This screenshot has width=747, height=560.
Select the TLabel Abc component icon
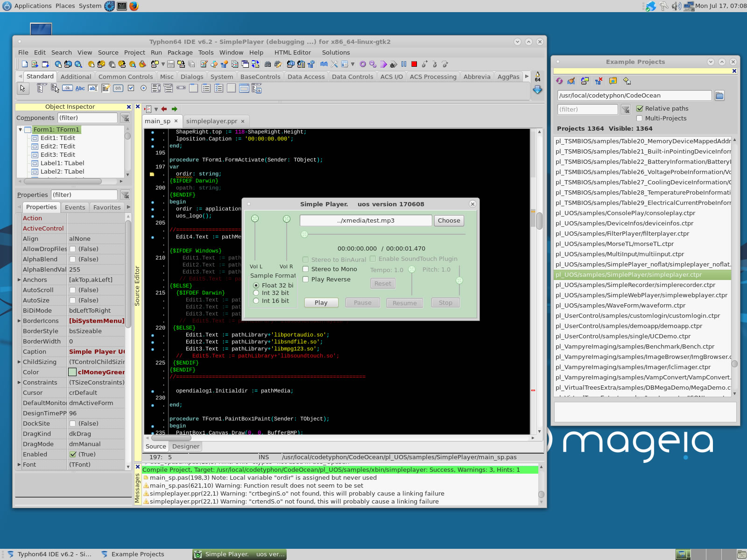pyautogui.click(x=80, y=88)
